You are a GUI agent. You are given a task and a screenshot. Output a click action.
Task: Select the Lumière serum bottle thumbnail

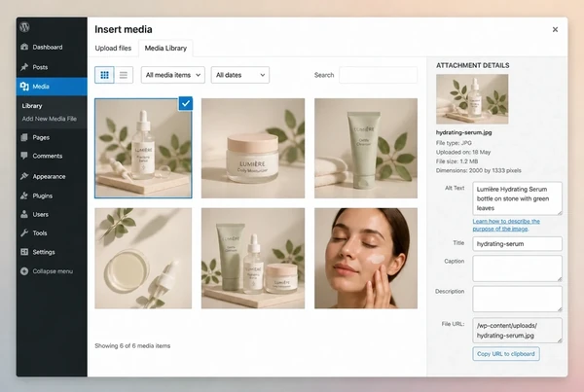click(x=143, y=148)
